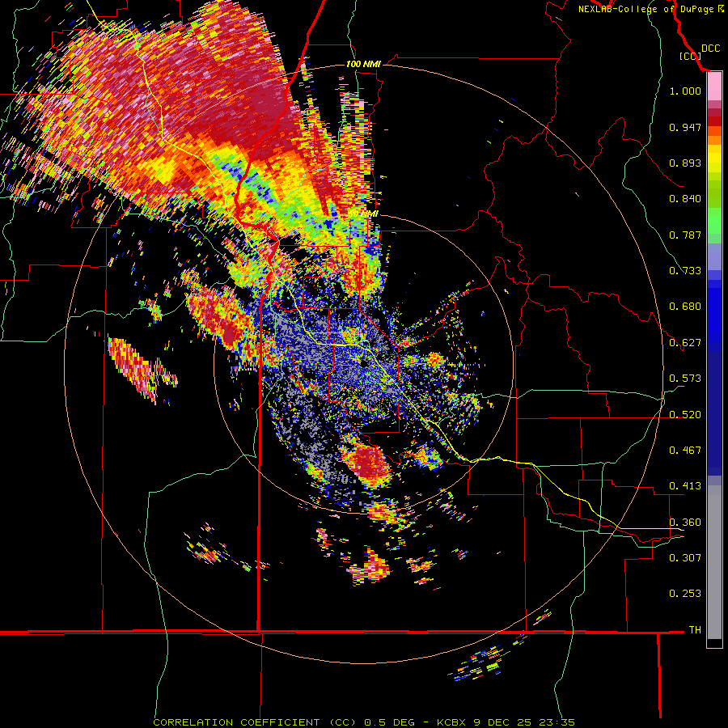The image size is (728, 728).
Task: Select the 0.360 scale value
Action: (x=685, y=523)
